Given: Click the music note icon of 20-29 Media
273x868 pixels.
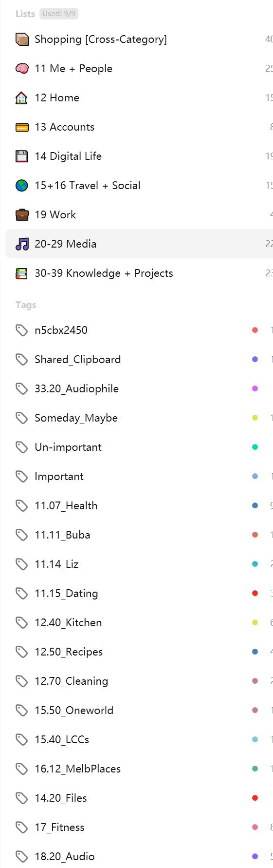Looking at the screenshot, I should point(22,244).
